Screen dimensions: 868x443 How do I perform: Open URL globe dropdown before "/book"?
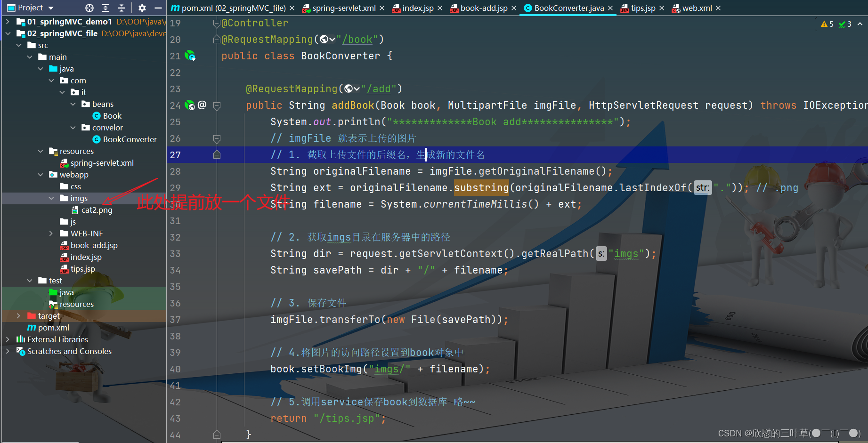pyautogui.click(x=327, y=40)
